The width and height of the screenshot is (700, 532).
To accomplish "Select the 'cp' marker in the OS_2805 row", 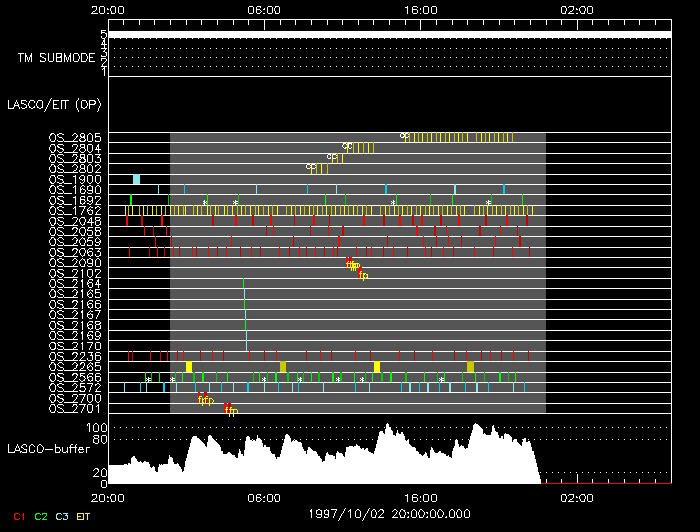I will tap(405, 136).
